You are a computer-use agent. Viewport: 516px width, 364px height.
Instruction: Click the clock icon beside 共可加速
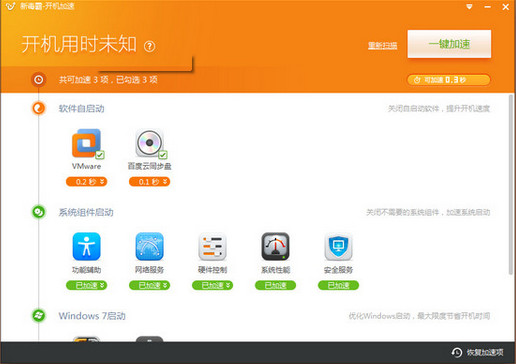(39, 80)
